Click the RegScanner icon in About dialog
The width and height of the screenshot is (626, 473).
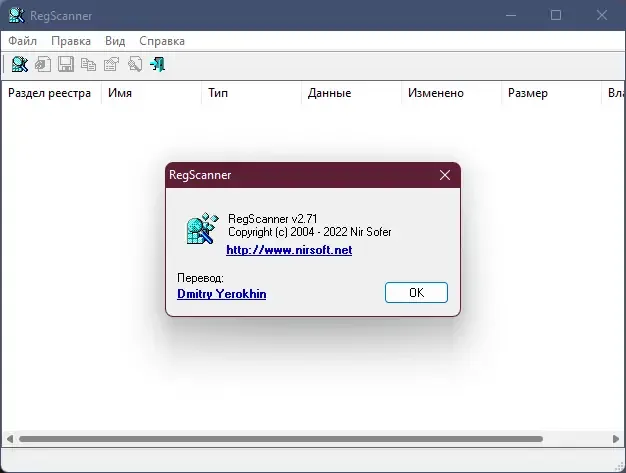[202, 228]
